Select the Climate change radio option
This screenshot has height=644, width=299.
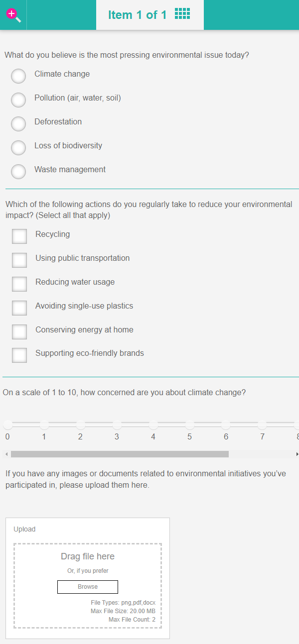coord(18,76)
